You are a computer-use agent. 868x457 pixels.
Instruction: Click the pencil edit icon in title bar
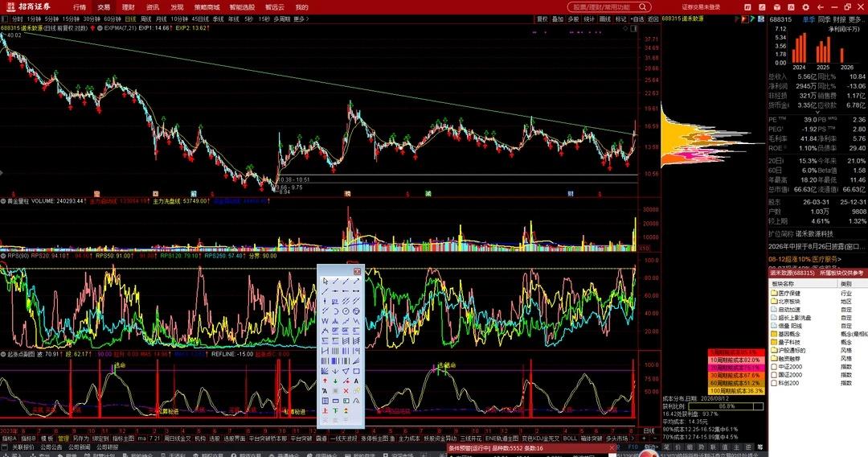click(762, 7)
